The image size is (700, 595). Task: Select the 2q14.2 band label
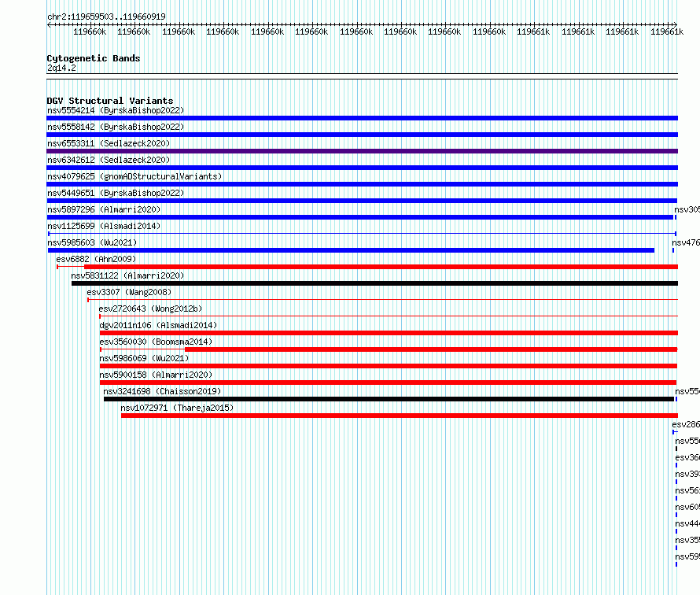coord(61,68)
